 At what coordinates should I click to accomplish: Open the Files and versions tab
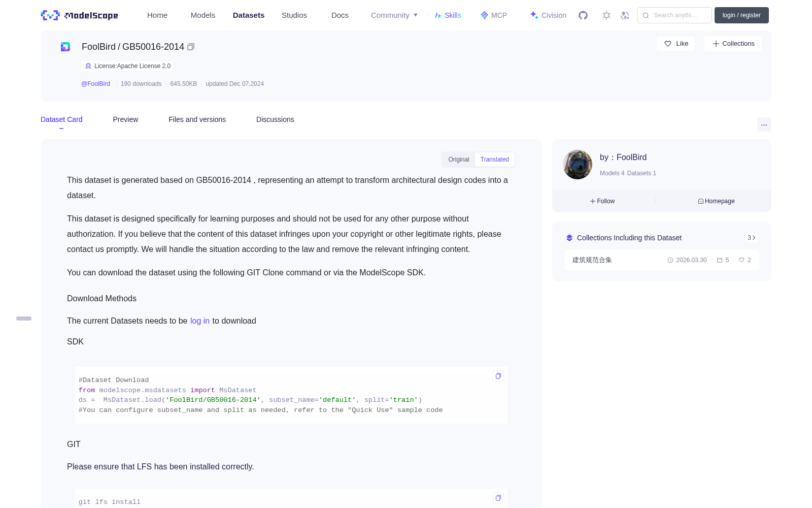pyautogui.click(x=197, y=119)
